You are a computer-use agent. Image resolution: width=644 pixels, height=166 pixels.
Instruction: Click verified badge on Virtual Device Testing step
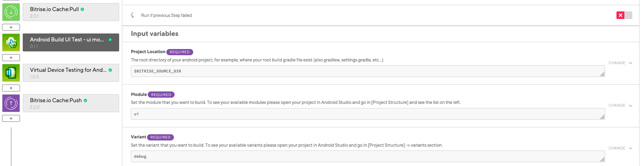(110, 70)
